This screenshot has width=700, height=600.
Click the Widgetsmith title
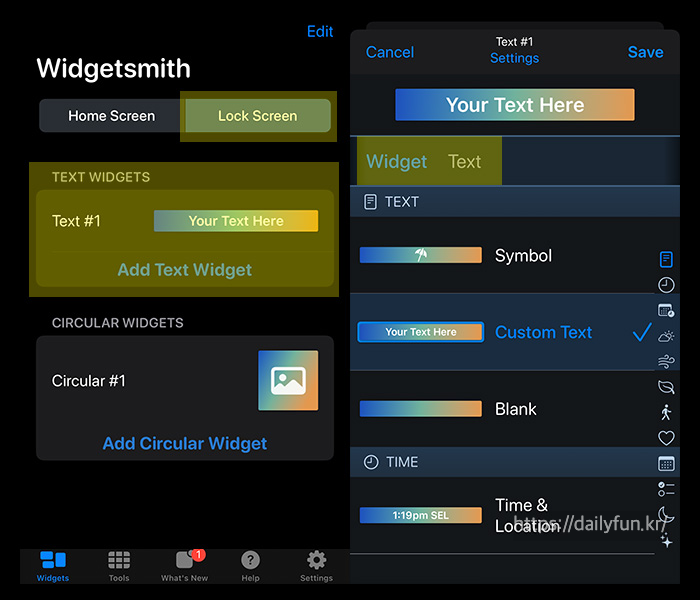point(113,68)
